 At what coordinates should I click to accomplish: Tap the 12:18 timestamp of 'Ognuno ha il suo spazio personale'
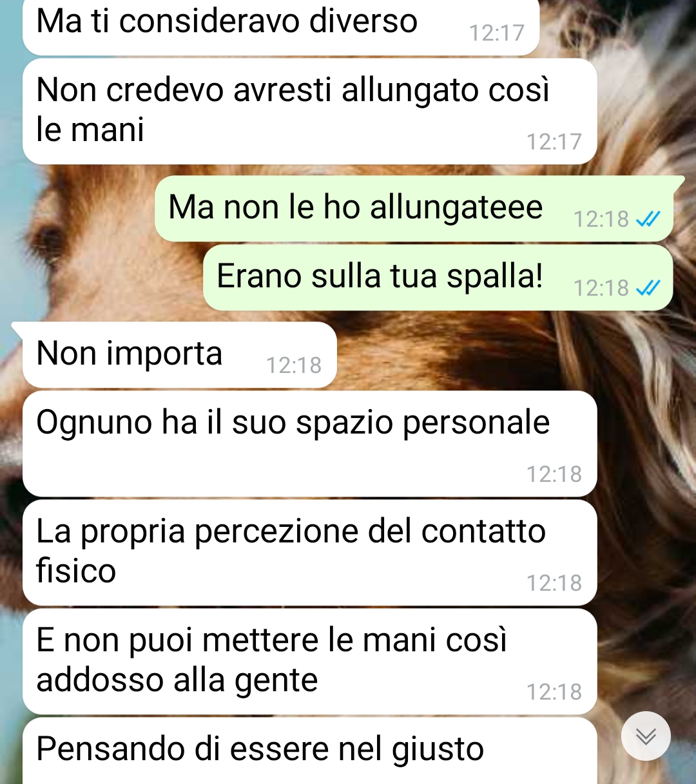click(x=554, y=474)
